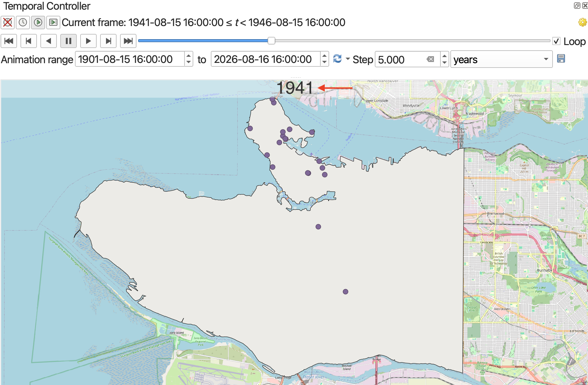Viewport: 588px width, 385px height.
Task: Play animation forward
Action: tap(88, 41)
